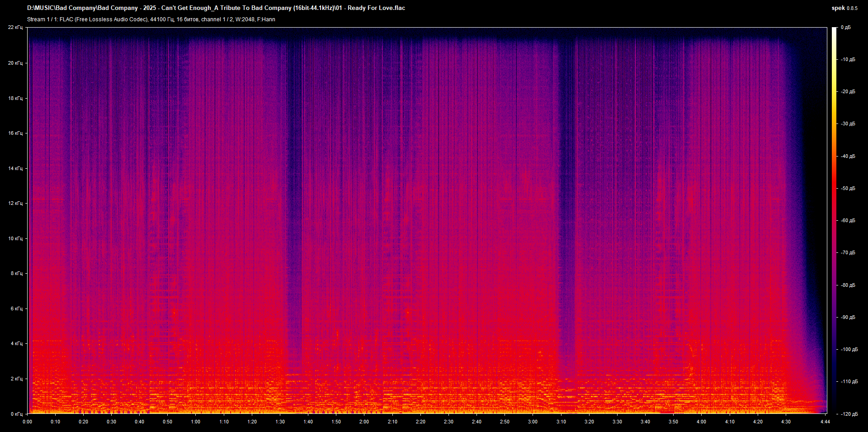868x432 pixels.
Task: Click the -90 дБ scale label
Action: pos(848,317)
